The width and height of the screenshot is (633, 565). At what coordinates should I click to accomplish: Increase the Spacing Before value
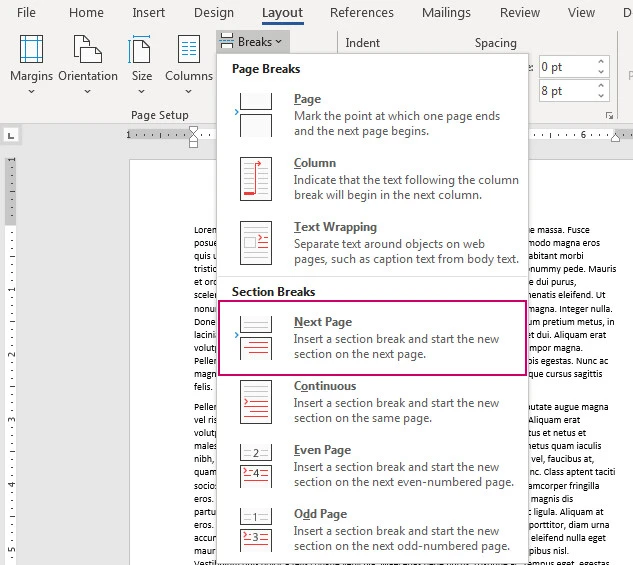tap(601, 62)
